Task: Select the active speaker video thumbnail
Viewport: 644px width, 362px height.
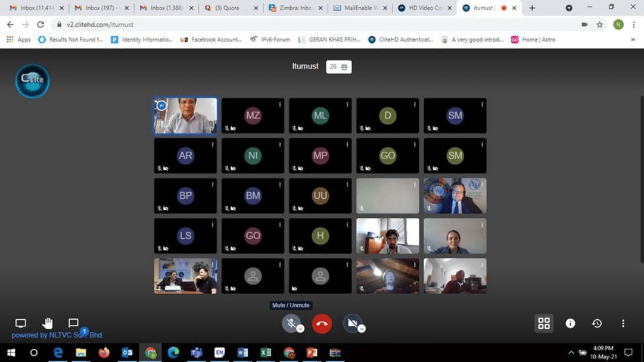Action: click(x=185, y=116)
